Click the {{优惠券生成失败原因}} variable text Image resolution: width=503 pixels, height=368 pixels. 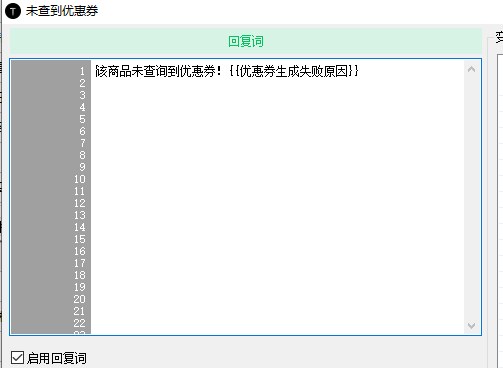tap(294, 71)
